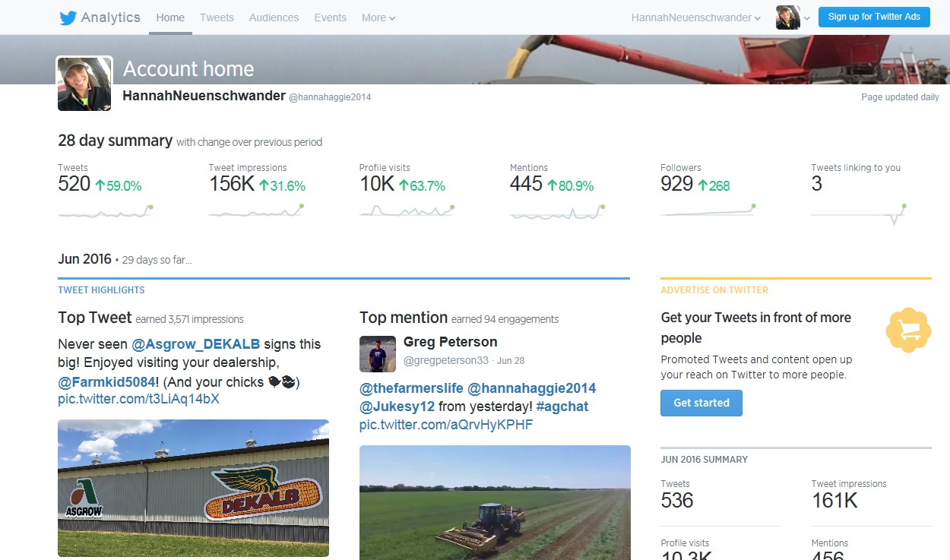Switch to the Tweets tab

[217, 17]
